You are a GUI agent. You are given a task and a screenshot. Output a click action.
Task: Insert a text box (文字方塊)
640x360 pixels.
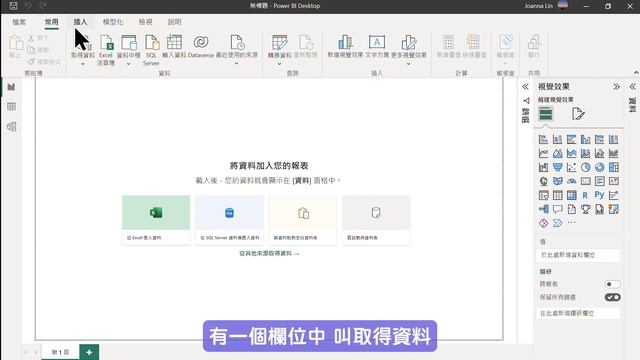pos(377,46)
